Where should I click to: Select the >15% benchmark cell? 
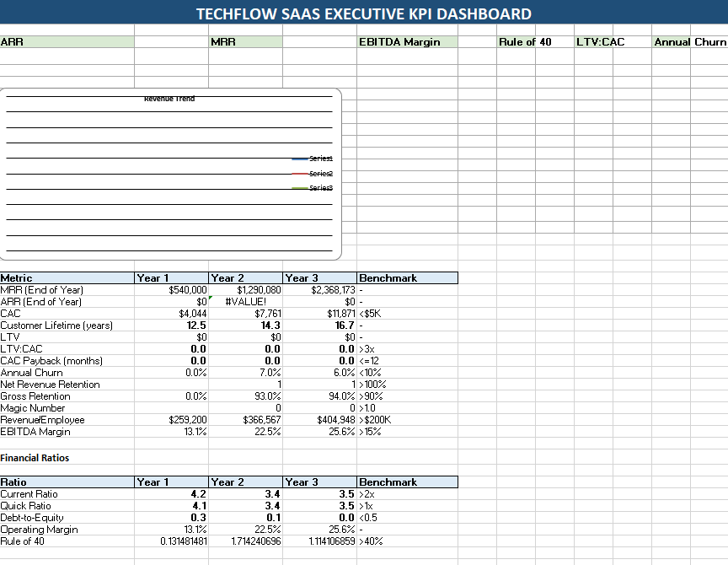[407, 432]
